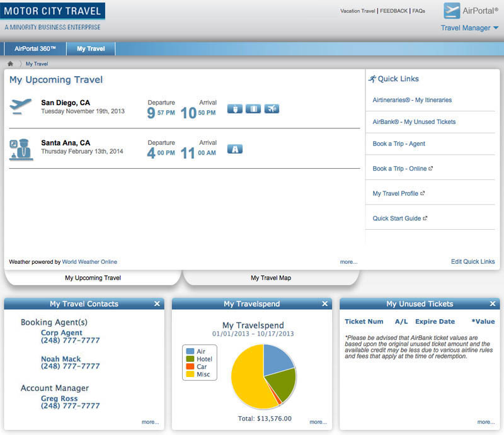Open the My Travel Map tab

coord(271,278)
